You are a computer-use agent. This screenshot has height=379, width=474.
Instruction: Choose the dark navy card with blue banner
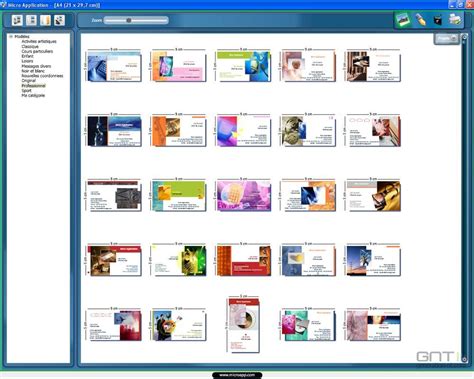pyautogui.click(x=114, y=131)
